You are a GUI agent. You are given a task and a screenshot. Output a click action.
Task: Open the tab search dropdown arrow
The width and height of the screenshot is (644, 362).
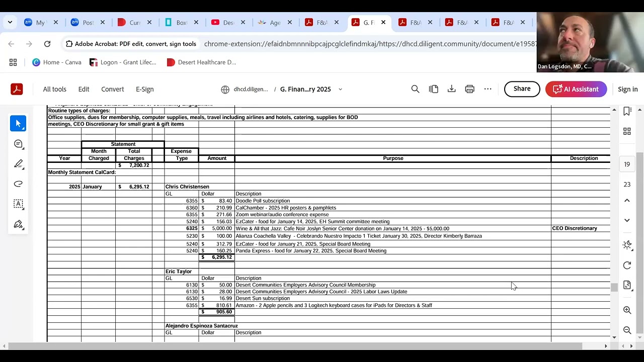point(10,22)
